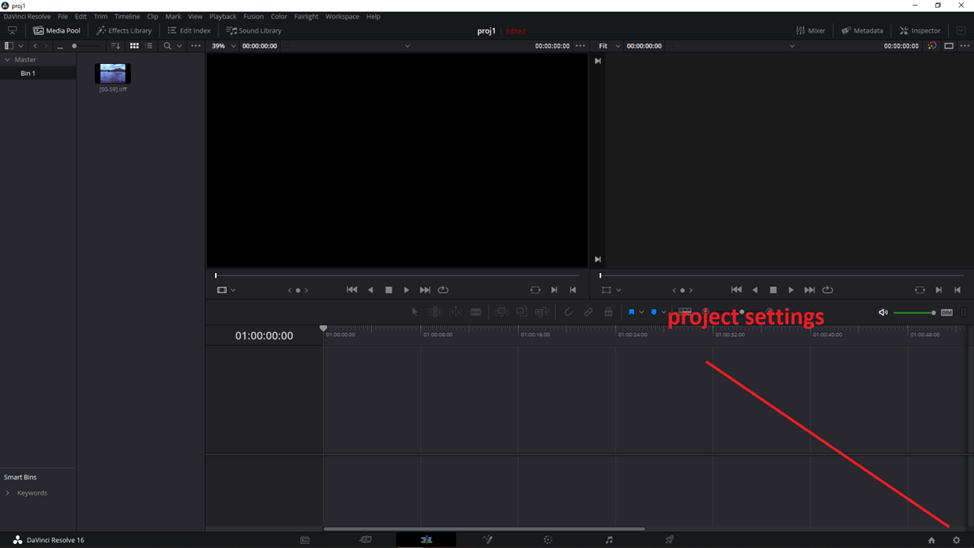
Task: Expand the Keywords smart bin
Action: pyautogui.click(x=7, y=493)
